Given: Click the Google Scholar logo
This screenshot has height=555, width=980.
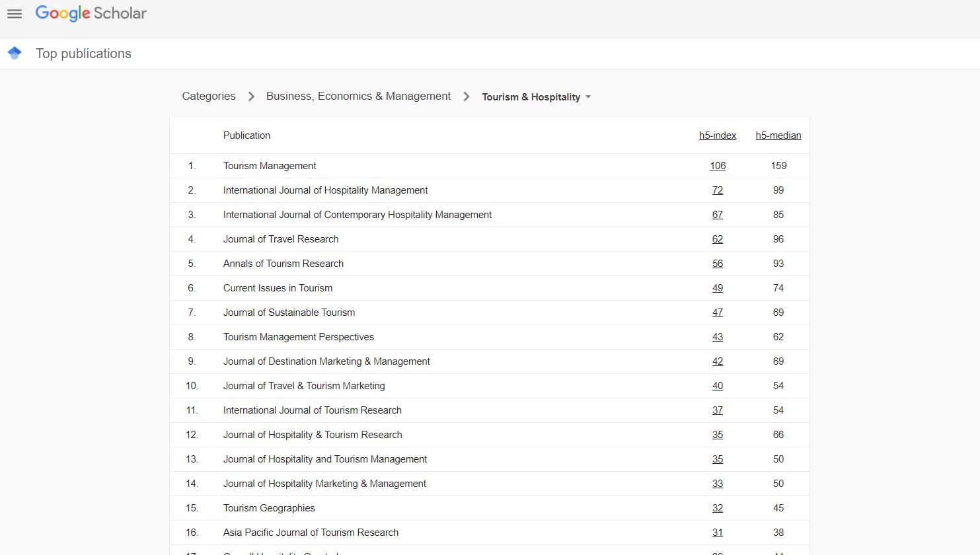Looking at the screenshot, I should 91,13.
